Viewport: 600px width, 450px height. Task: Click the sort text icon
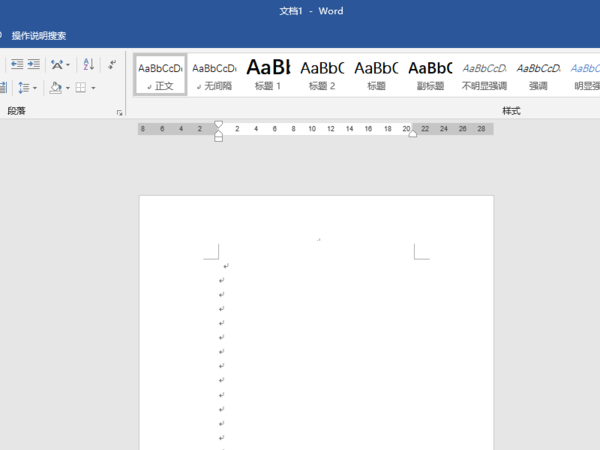pyautogui.click(x=88, y=64)
